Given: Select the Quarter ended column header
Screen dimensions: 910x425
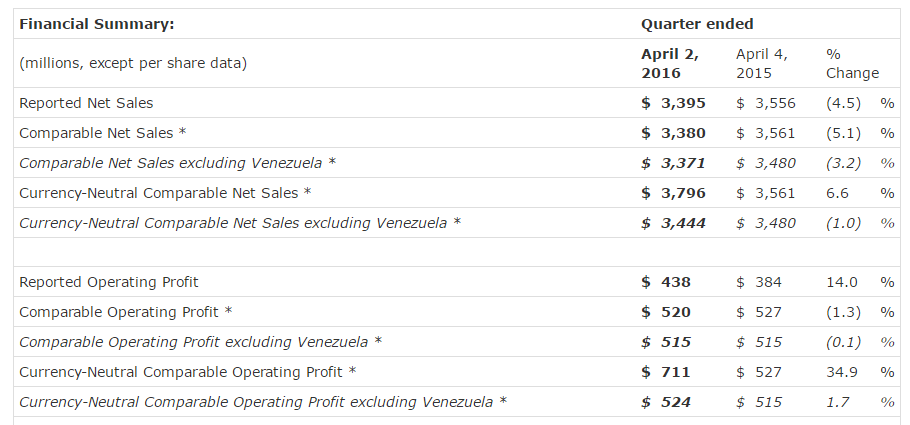Looking at the screenshot, I should (x=697, y=24).
